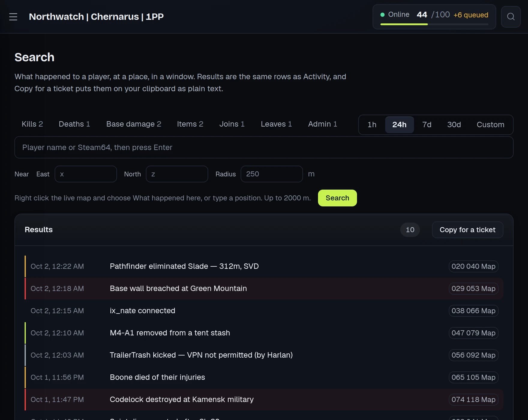The width and height of the screenshot is (528, 420).
Task: Switch to the 30d time window
Action: [x=454, y=125]
